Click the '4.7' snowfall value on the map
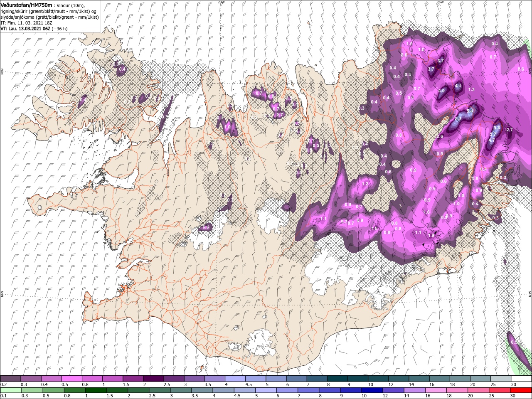Image resolution: width=532 pixels, height=399 pixels. (x=492, y=140)
